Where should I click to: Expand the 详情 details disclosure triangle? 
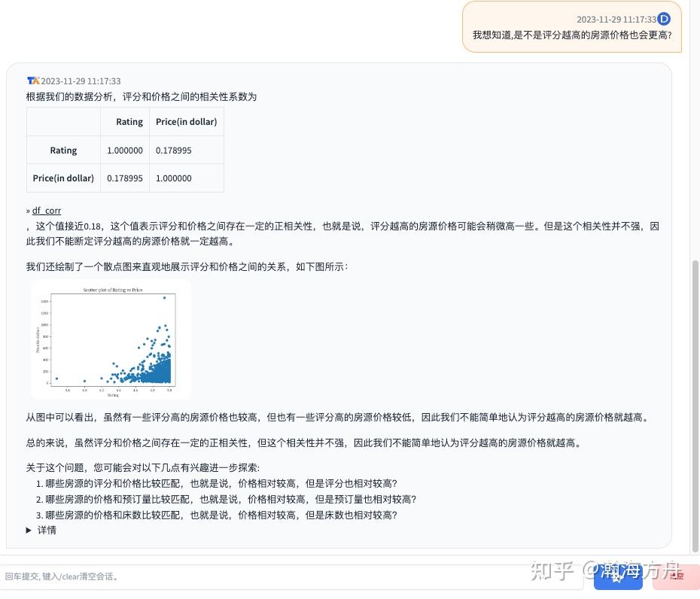[x=38, y=530]
